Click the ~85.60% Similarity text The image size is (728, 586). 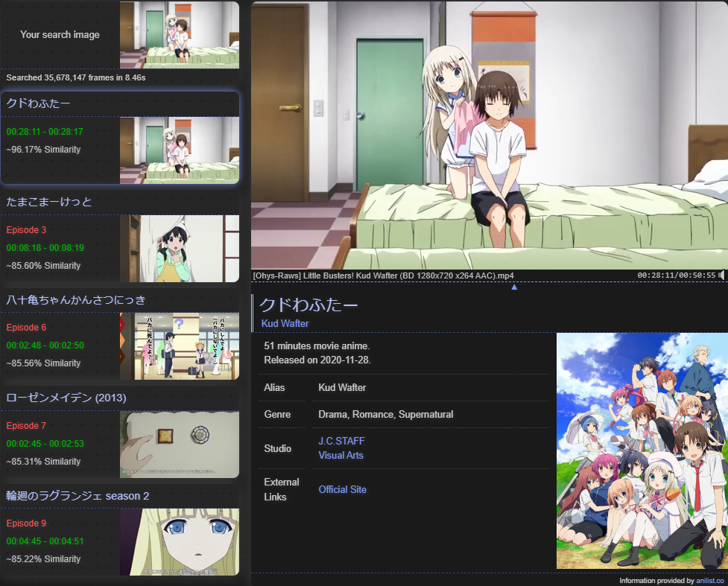43,265
